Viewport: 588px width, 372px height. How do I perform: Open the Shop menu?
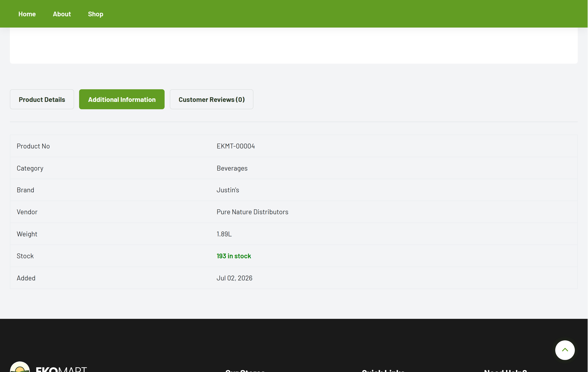coord(95,14)
